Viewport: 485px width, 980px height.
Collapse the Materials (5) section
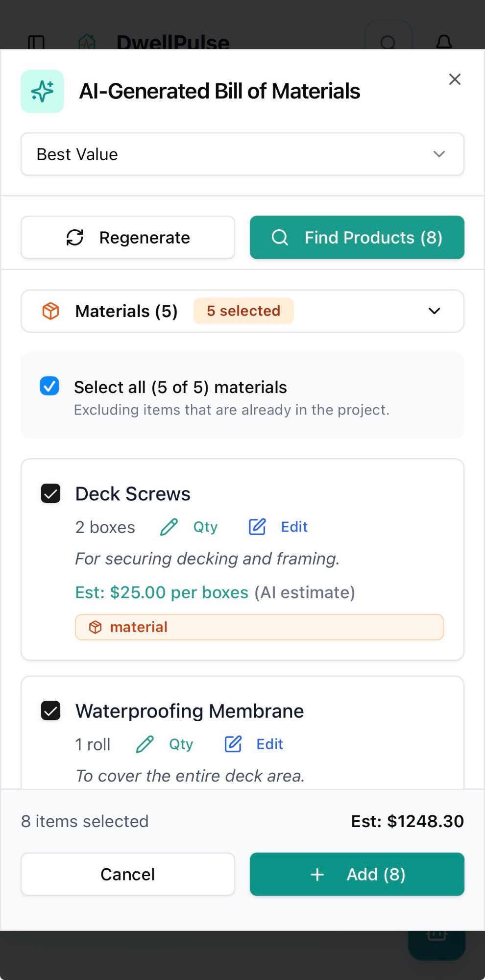click(x=434, y=311)
